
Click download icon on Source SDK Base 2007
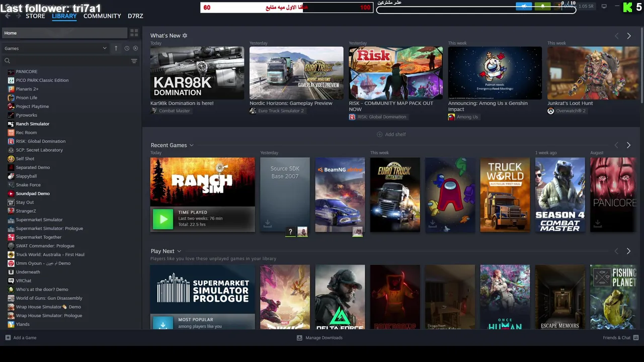[x=268, y=224]
